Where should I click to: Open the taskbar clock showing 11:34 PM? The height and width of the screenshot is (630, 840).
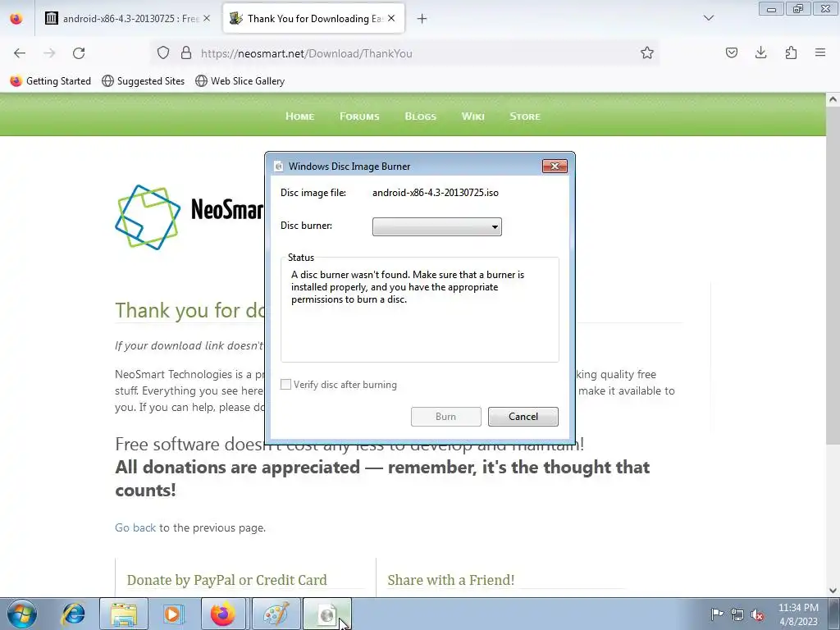click(x=798, y=614)
